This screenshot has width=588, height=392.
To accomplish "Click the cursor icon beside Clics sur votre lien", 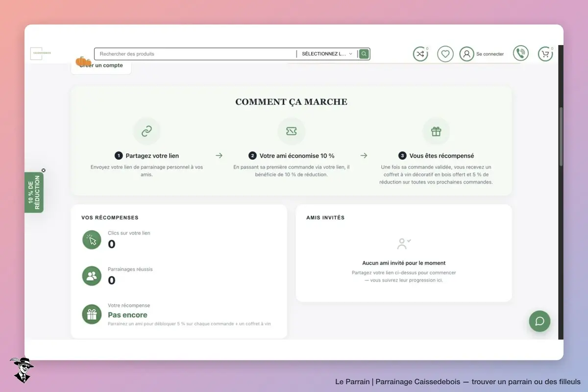I will pyautogui.click(x=92, y=240).
